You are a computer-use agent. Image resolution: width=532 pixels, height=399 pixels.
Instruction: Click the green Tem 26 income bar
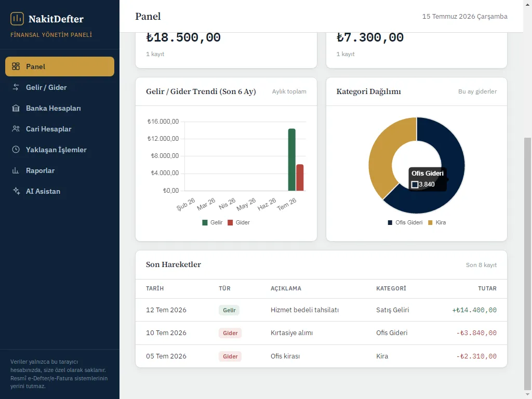click(292, 160)
